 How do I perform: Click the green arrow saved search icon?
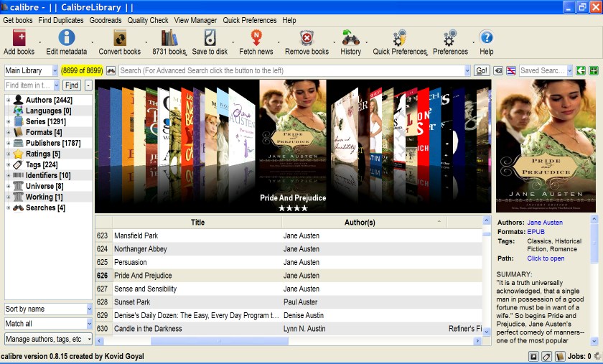tap(581, 71)
